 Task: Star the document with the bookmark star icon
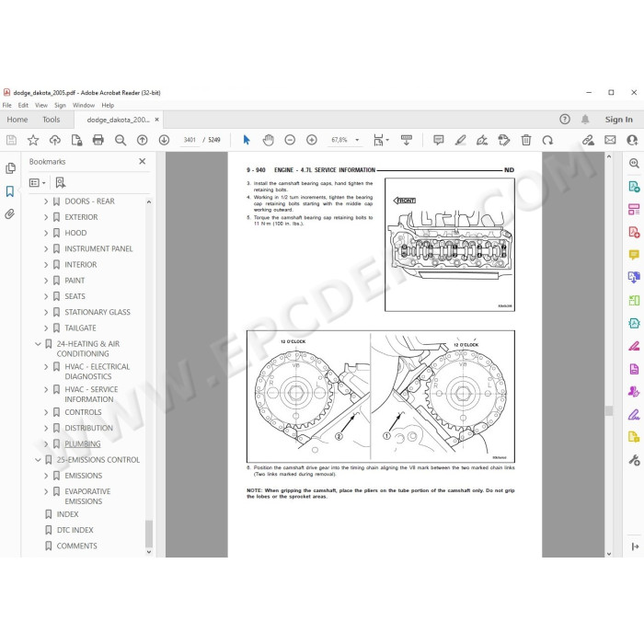click(x=33, y=140)
